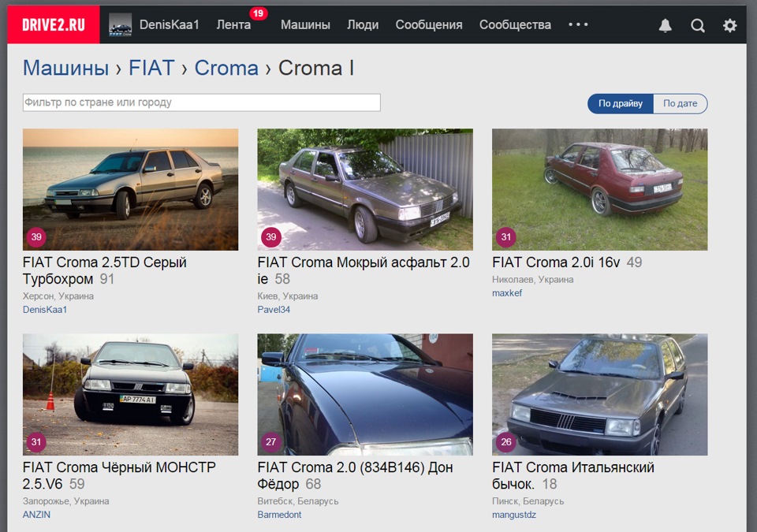Go to Croma breadcrumb

[x=226, y=68]
